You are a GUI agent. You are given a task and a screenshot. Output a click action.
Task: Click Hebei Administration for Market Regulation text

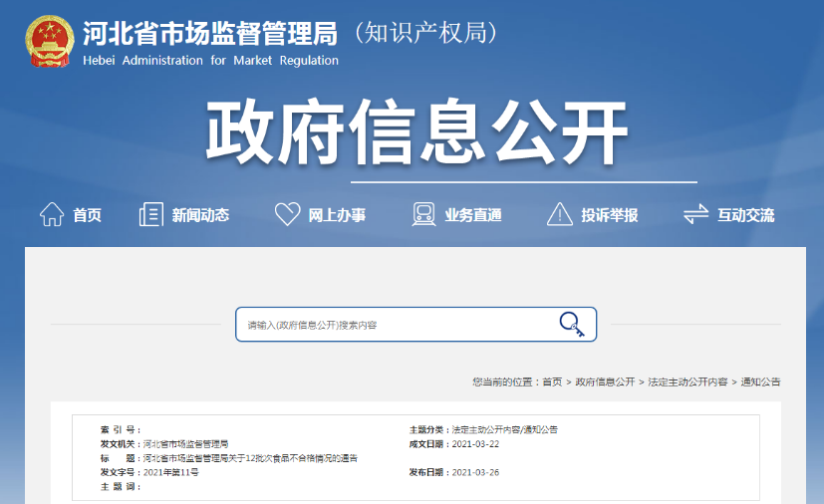tap(210, 61)
